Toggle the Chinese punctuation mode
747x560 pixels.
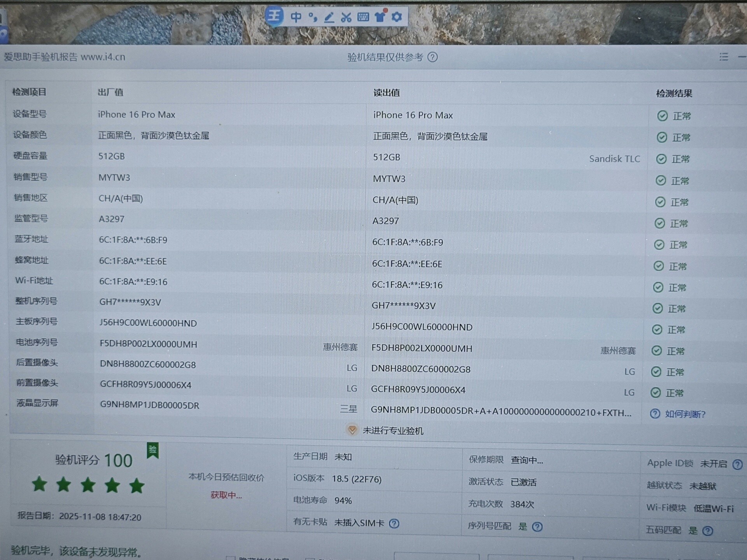[313, 17]
